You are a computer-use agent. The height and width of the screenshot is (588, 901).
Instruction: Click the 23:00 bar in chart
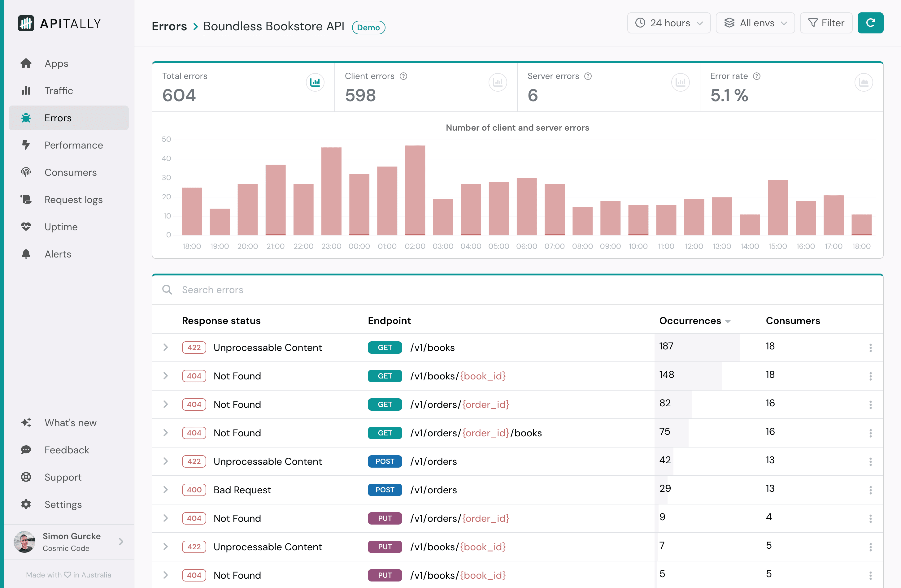coord(331,191)
